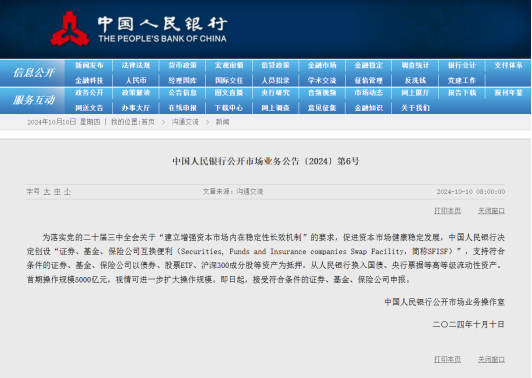Click bottom 打印本页 link
532x378 pixels.
[448, 359]
